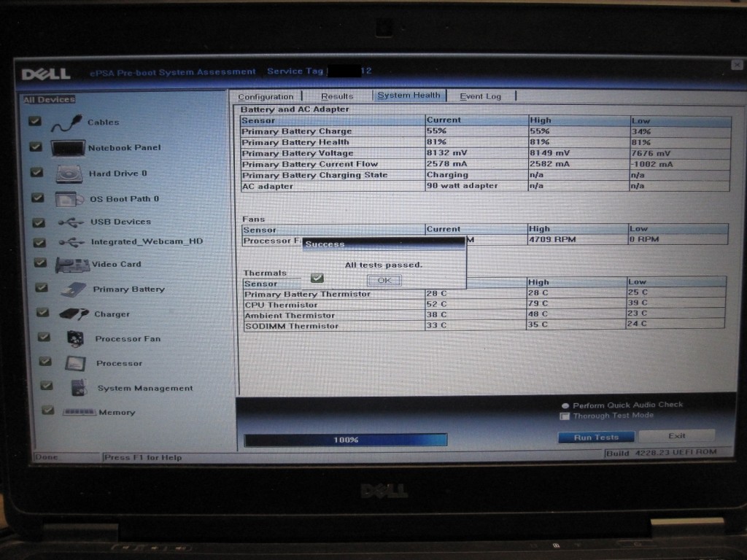
Task: Switch to the Configuration tab
Action: [266, 96]
